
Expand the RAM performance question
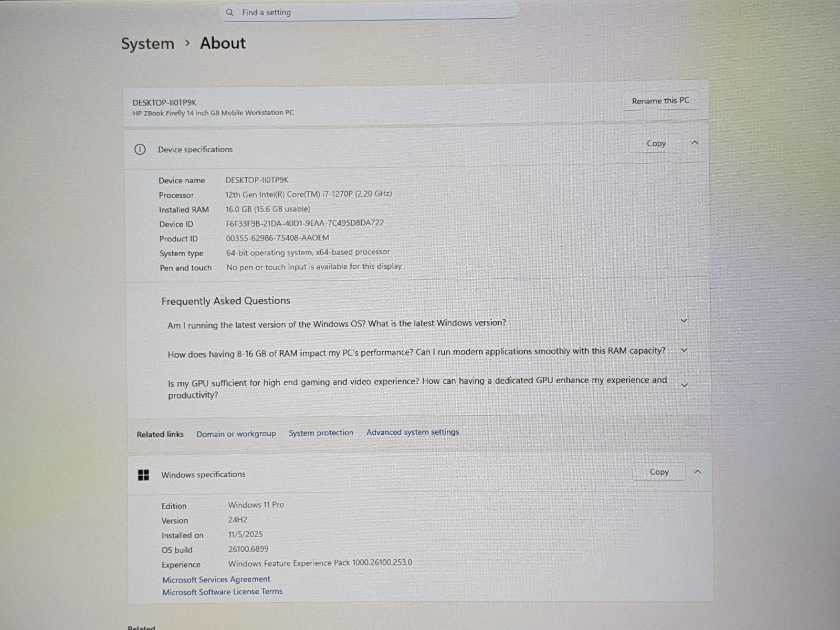[684, 350]
